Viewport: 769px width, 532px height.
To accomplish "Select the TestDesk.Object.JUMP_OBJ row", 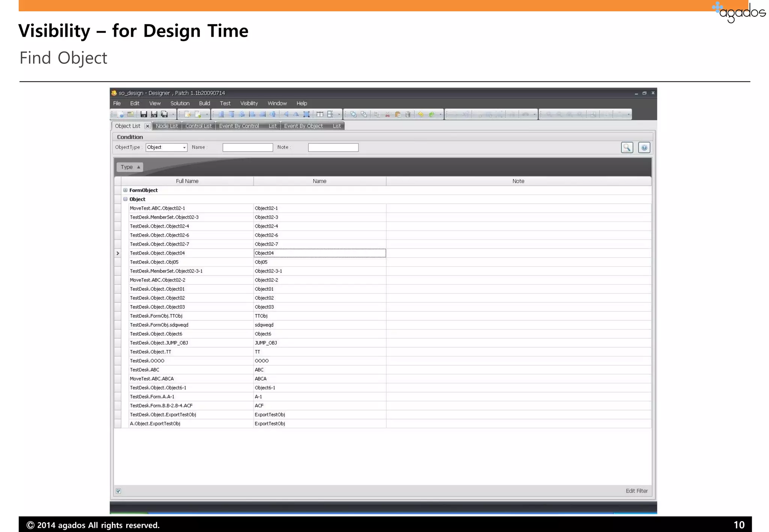I will [x=159, y=343].
